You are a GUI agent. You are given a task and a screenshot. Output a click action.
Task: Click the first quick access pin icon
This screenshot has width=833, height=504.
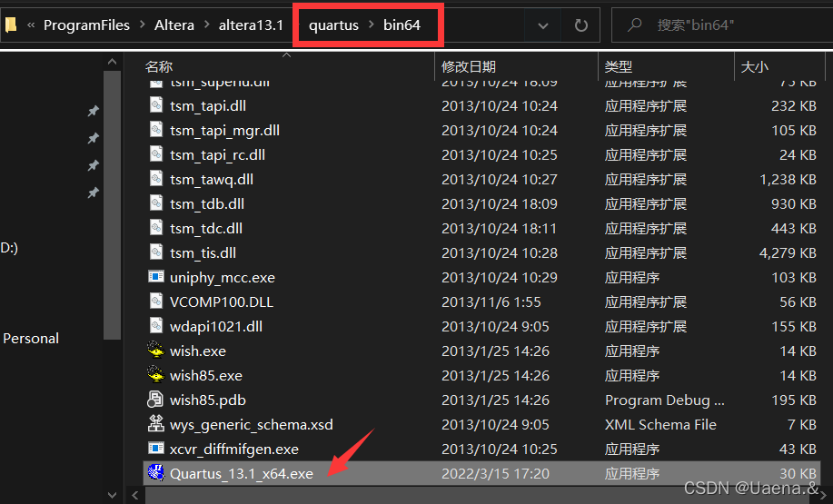[x=94, y=111]
